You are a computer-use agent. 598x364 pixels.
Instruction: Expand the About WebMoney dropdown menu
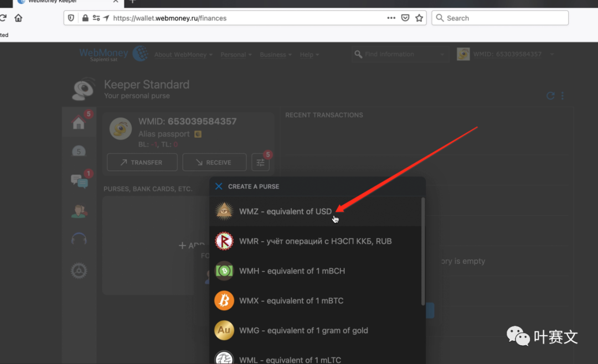click(x=183, y=55)
